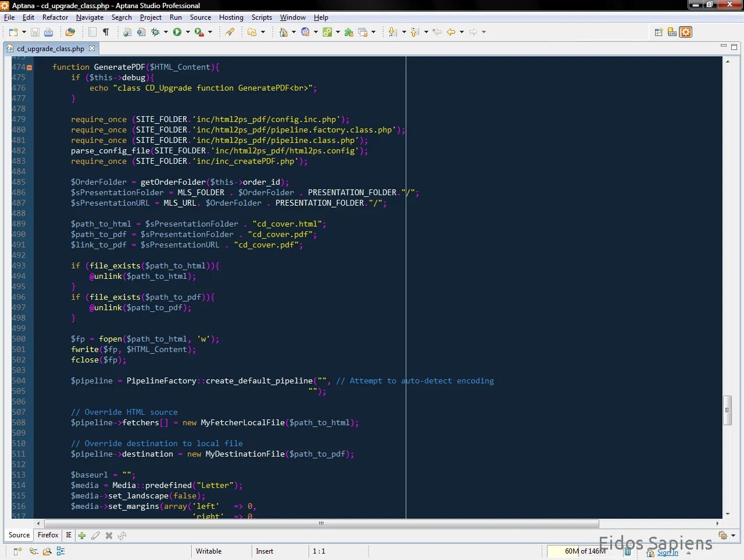Viewport: 744px width, 560px height.
Task: Minimize the editor pane
Action: tap(724, 46)
